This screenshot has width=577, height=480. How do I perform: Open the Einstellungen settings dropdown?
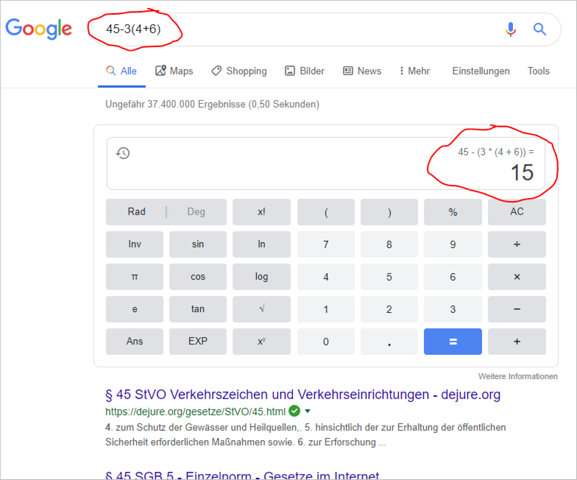(481, 71)
